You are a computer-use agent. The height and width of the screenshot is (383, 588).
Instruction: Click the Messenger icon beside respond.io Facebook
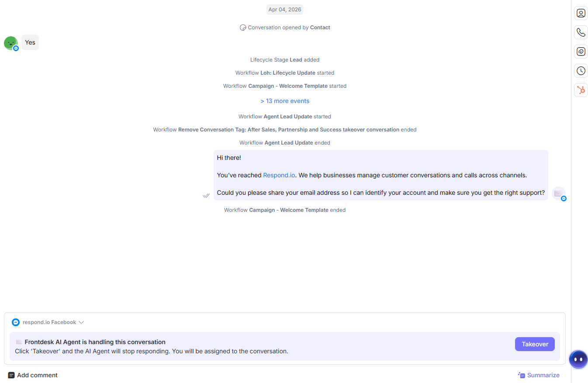click(x=16, y=322)
